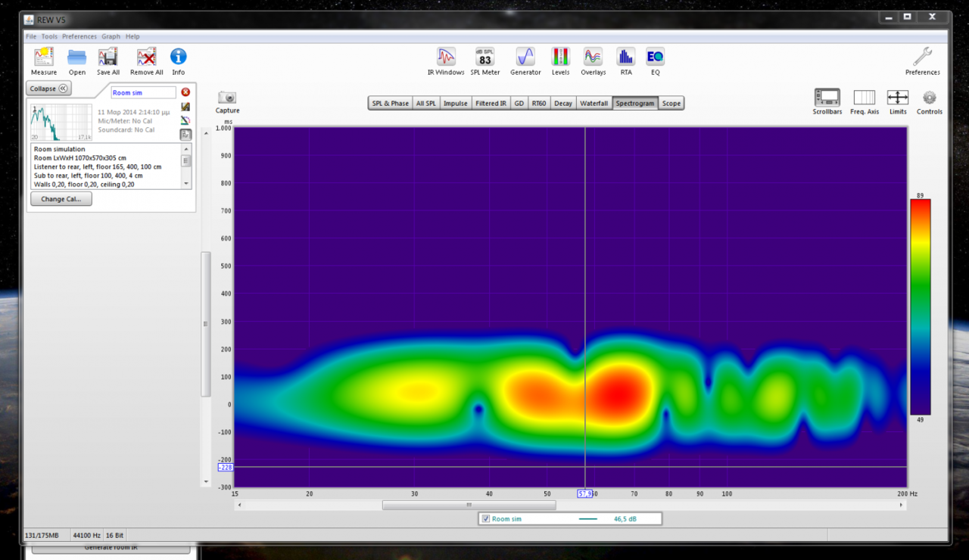Select the Spectrogram tab
This screenshot has width=969, height=560.
635,104
